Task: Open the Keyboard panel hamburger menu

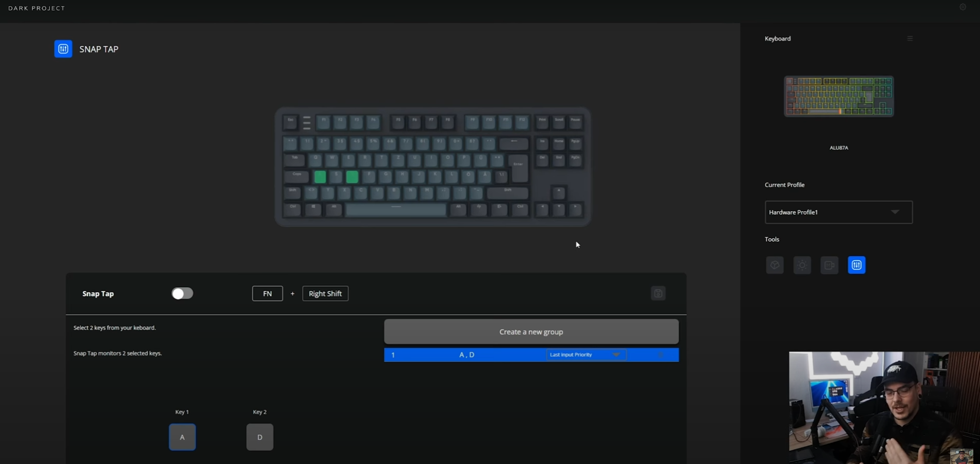Action: point(910,39)
